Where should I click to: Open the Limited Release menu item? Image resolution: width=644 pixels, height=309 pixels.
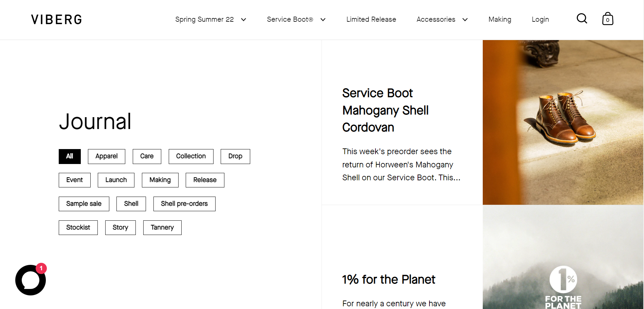(371, 19)
